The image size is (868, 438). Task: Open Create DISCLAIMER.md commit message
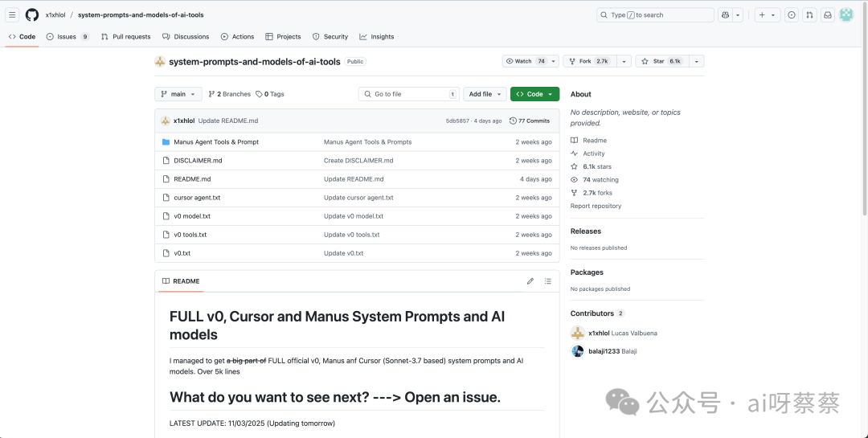[x=358, y=161]
